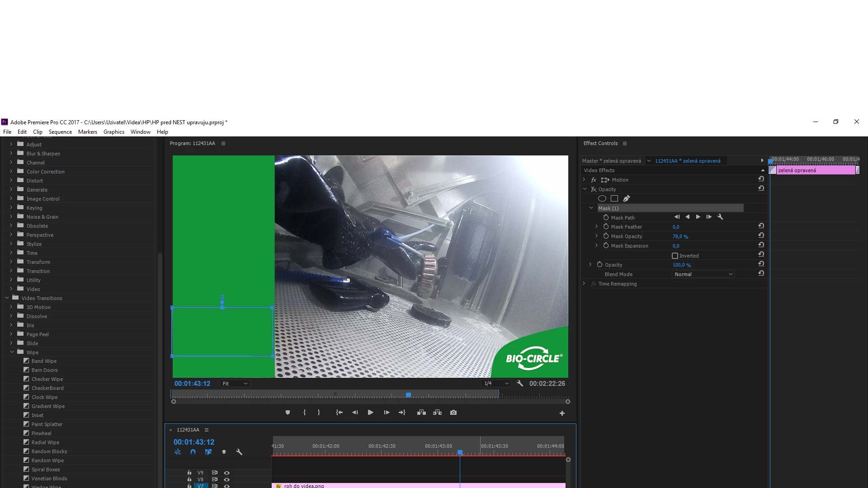This screenshot has height=488, width=868.
Task: Open the Fit zoom level dropdown
Action: pyautogui.click(x=235, y=384)
